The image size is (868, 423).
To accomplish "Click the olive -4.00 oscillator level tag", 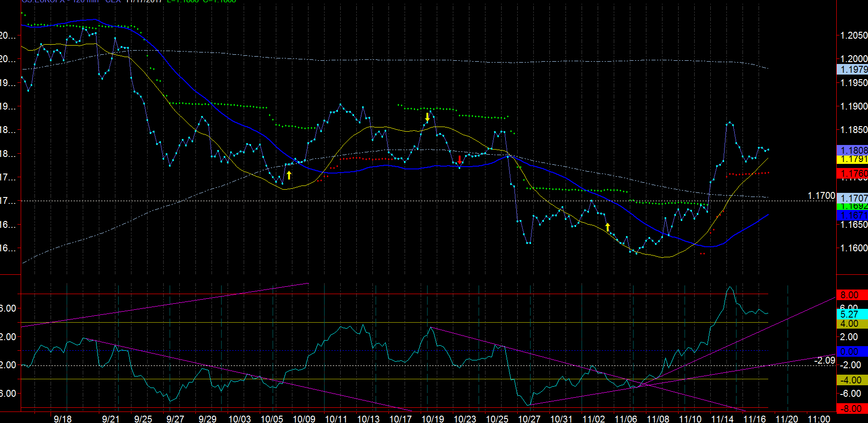I will 852,380.
